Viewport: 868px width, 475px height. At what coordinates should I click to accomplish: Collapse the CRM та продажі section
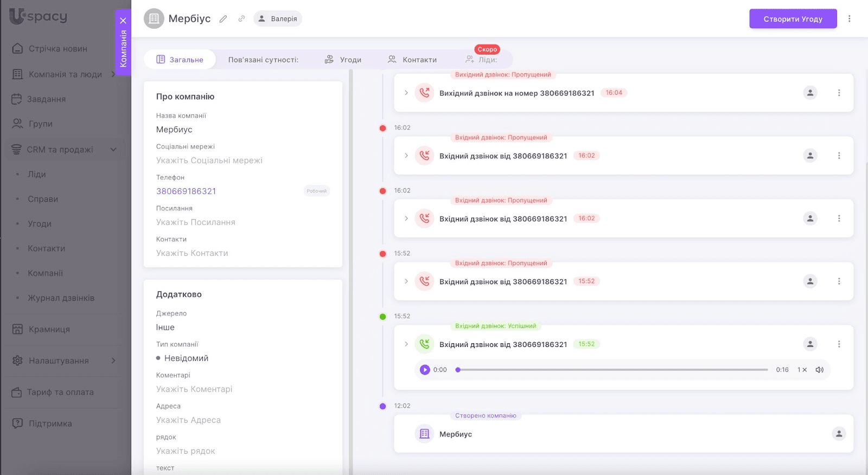pos(113,150)
